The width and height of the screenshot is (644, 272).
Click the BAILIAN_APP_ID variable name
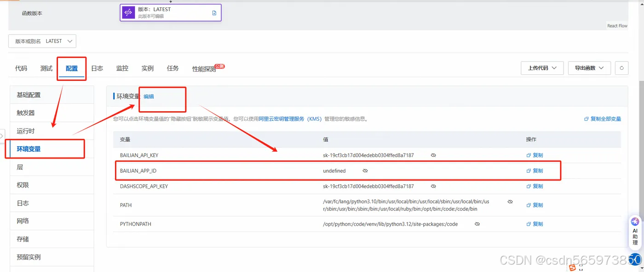[x=138, y=170]
